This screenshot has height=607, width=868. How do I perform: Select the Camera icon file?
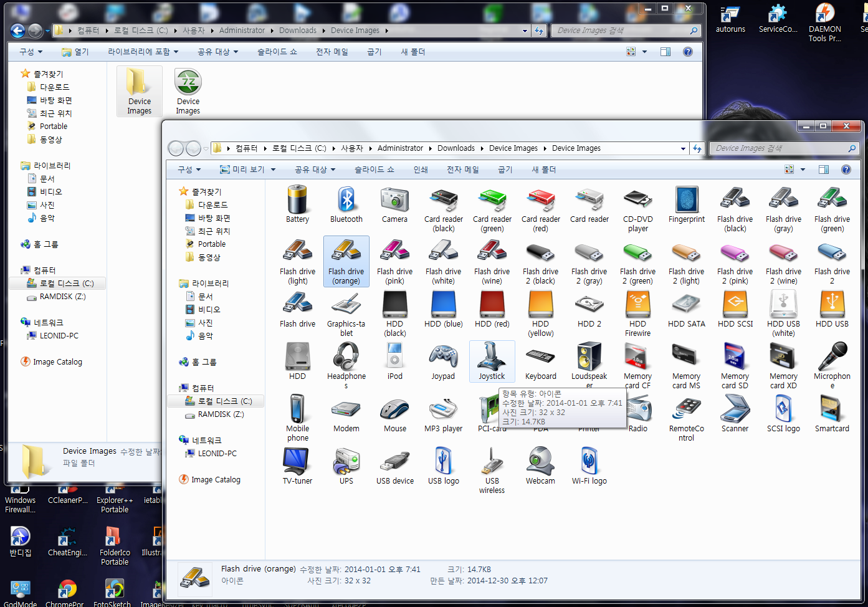[x=394, y=204]
